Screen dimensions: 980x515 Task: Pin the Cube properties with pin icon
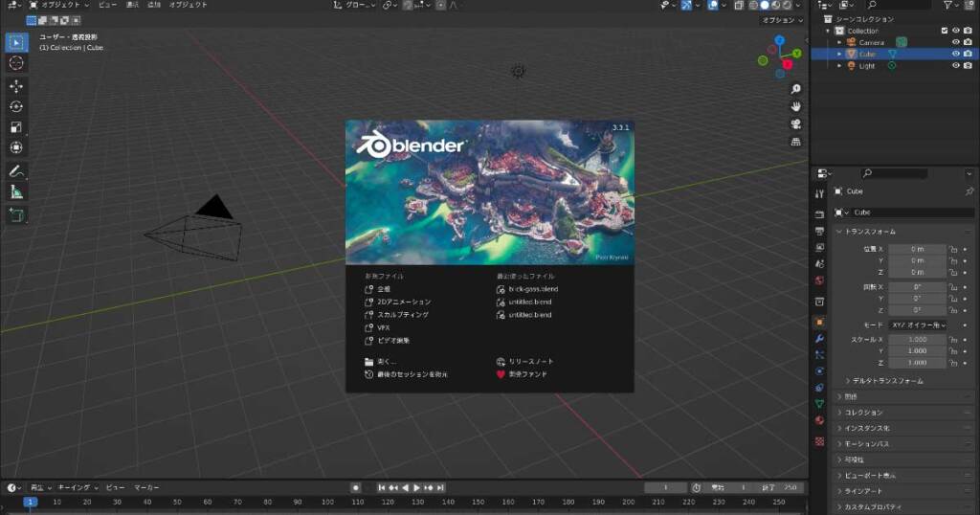969,191
